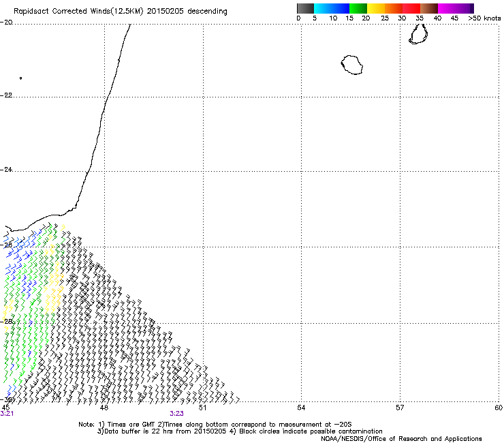
Task: Click the longitude label '48'
Action: point(104,408)
